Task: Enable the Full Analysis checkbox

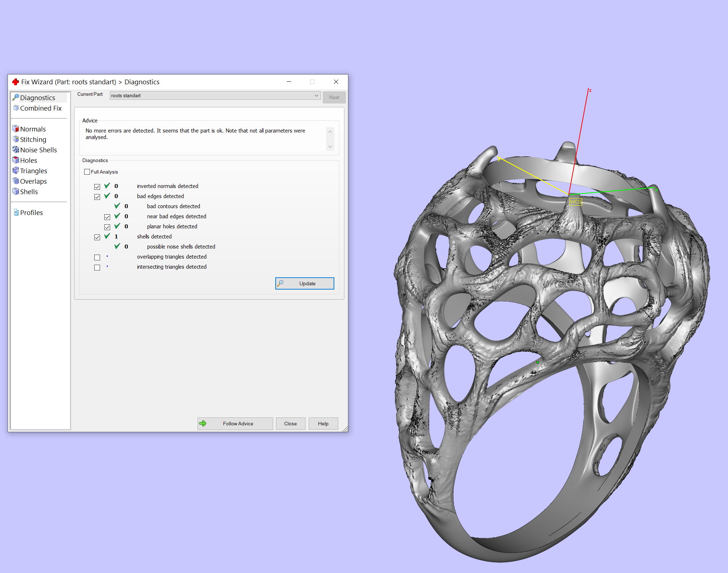Action: coord(87,172)
